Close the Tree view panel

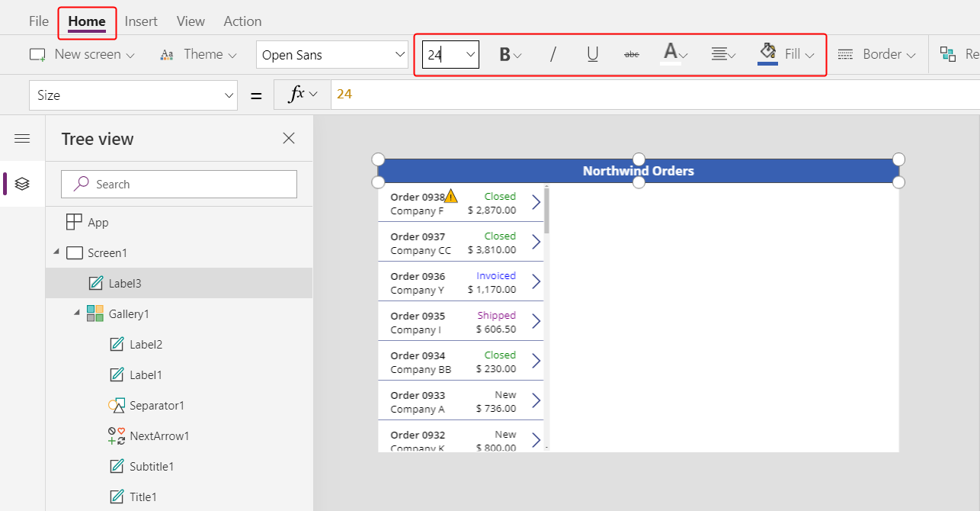[288, 138]
